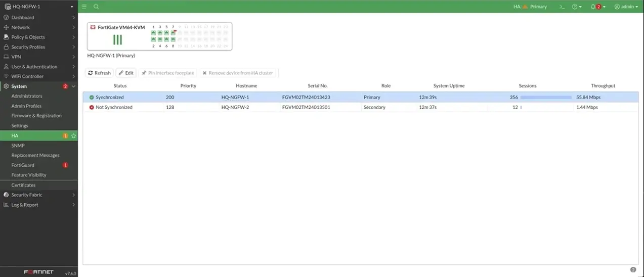Sort by the Hostname column header
Viewport: 644px width, 277px height.
(x=246, y=86)
